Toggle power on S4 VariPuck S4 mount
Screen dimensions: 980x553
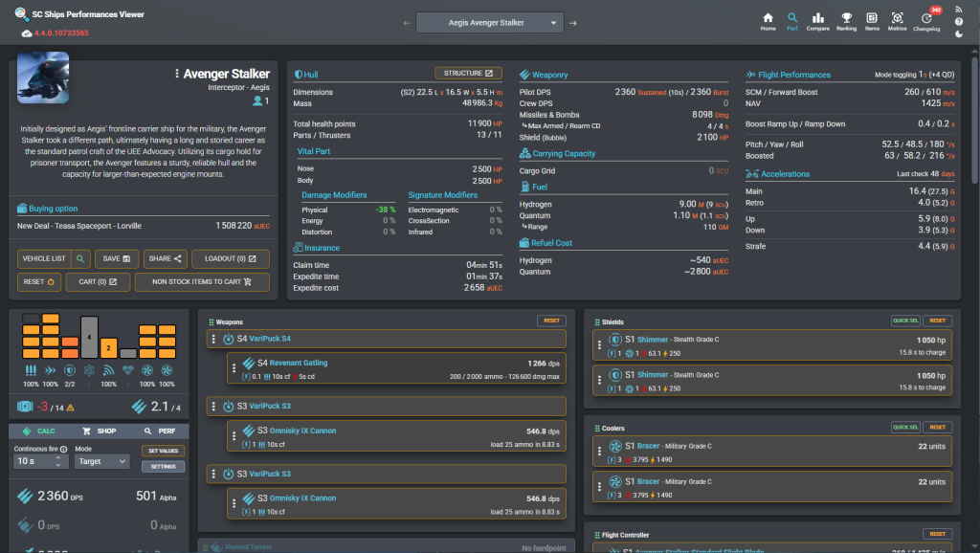coord(229,339)
